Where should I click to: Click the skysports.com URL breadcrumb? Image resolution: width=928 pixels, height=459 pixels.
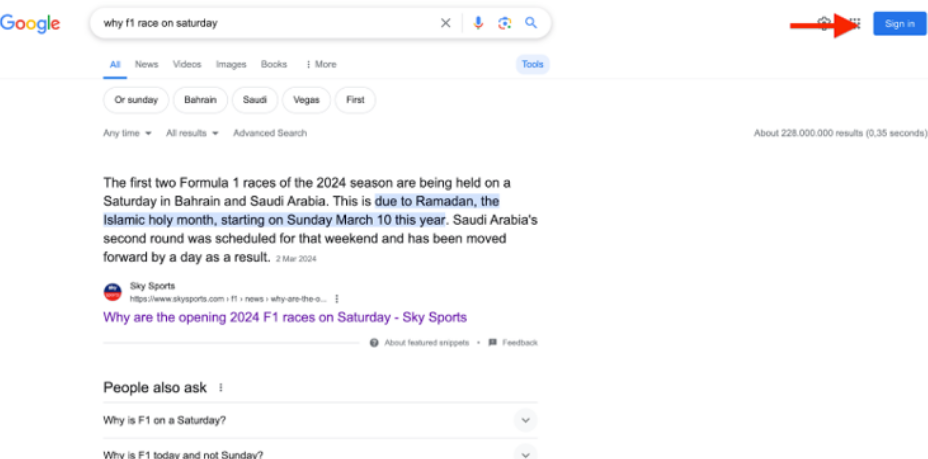point(228,299)
